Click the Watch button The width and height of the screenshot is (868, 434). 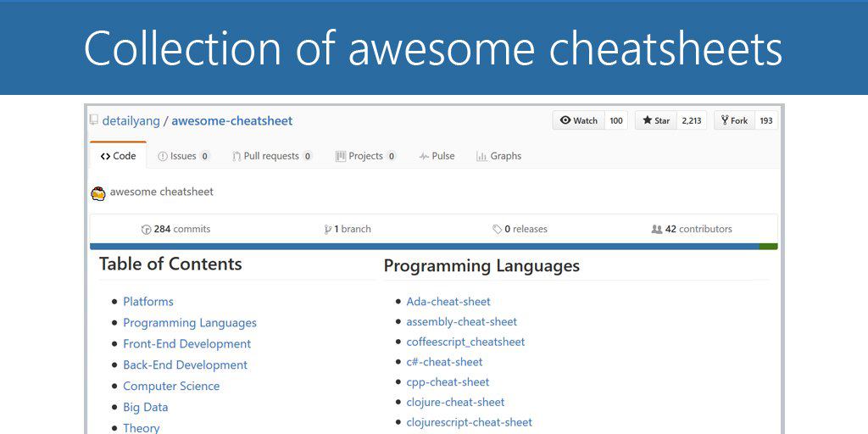click(x=578, y=120)
